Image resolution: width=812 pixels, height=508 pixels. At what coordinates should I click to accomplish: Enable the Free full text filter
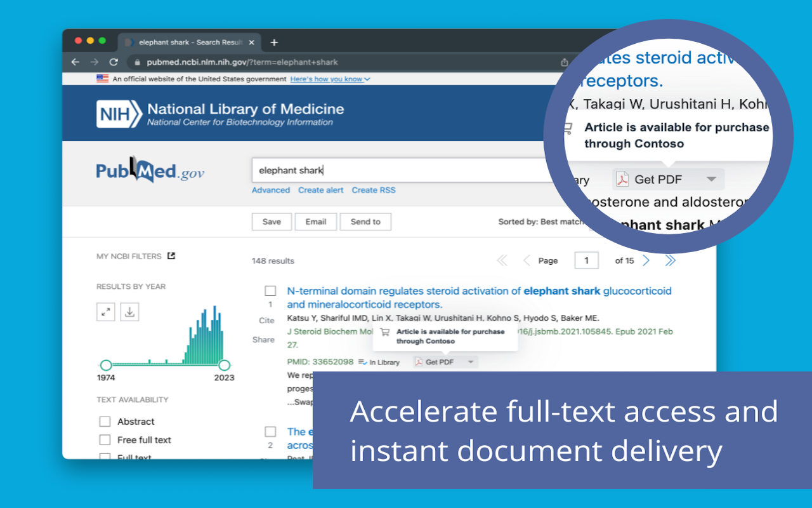(x=105, y=440)
